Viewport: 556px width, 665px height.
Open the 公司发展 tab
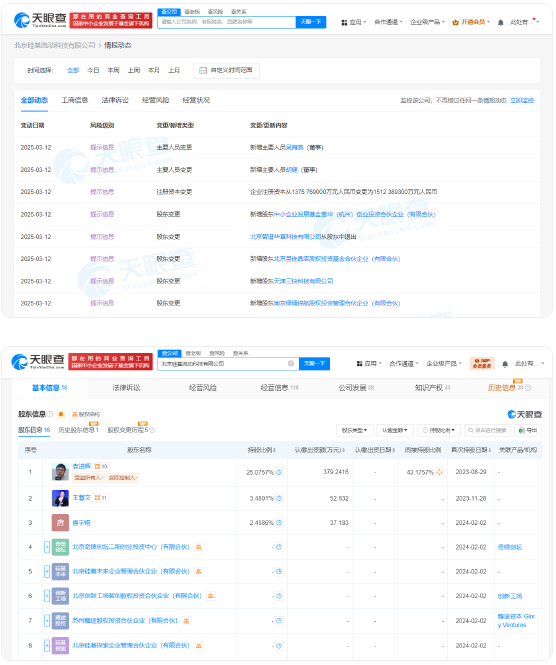coord(356,388)
